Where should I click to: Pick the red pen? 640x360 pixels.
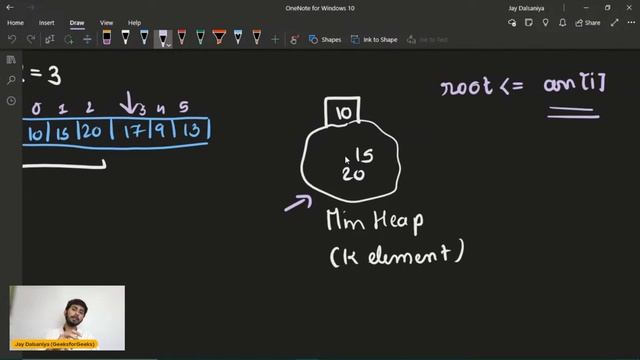point(182,38)
